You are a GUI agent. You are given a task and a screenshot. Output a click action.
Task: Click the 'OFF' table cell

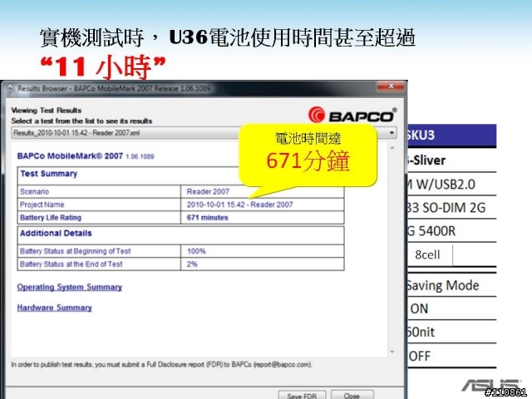[x=452, y=356]
